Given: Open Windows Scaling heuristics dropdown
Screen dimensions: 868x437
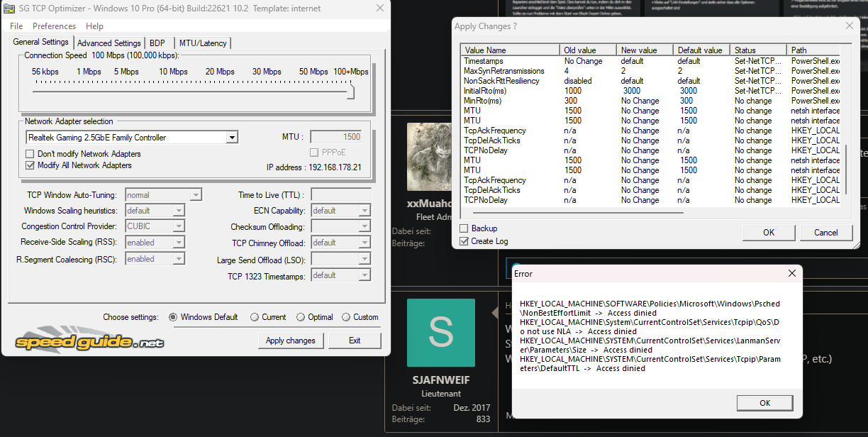Looking at the screenshot, I should (155, 211).
